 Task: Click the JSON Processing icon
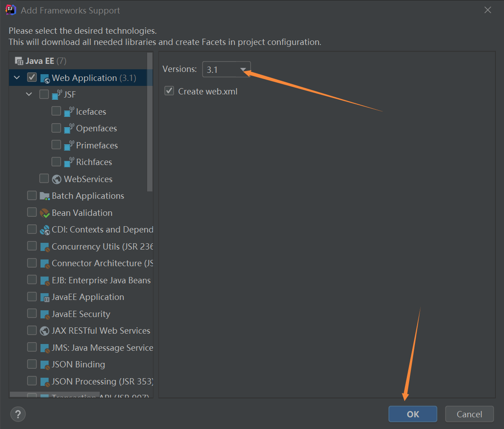(45, 381)
